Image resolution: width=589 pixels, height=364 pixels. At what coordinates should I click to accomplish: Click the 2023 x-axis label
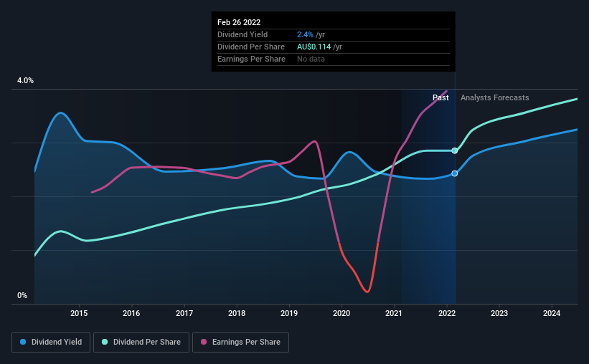coord(499,313)
